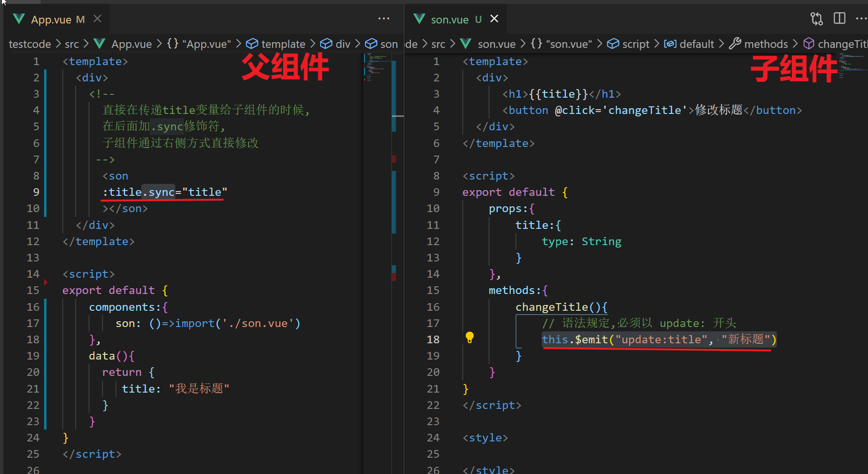Close the App.vue tab
Screen dimensions: 868x474
click(x=97, y=19)
